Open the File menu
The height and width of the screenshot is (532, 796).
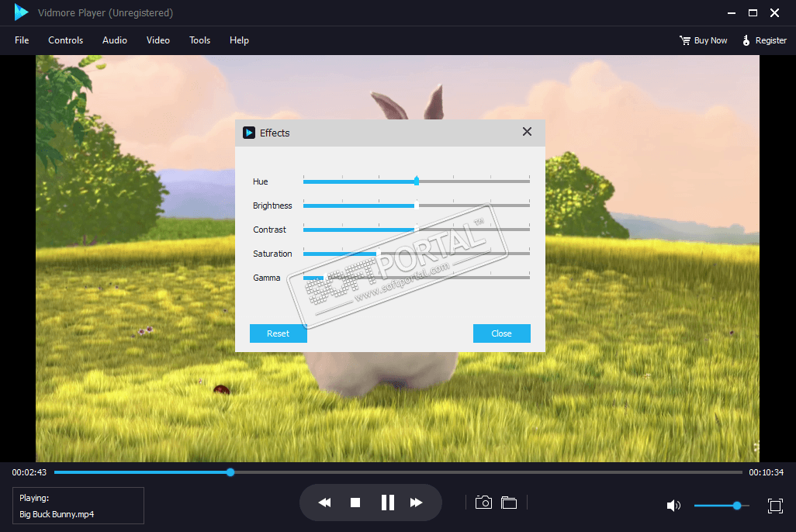pos(22,40)
